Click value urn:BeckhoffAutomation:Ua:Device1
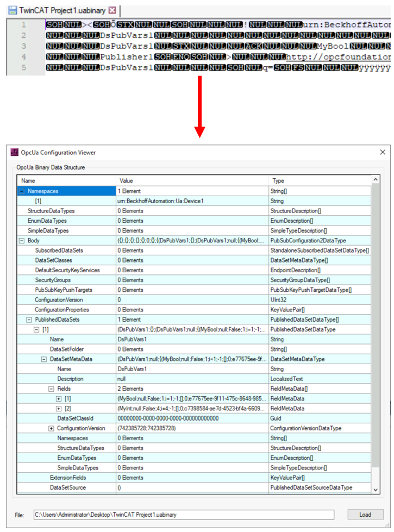 160,201
